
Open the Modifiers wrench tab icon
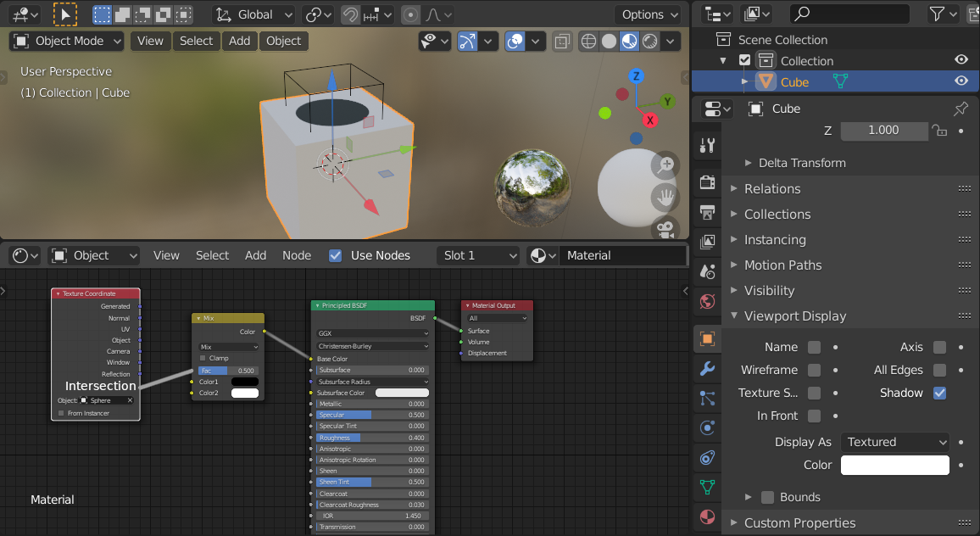708,368
